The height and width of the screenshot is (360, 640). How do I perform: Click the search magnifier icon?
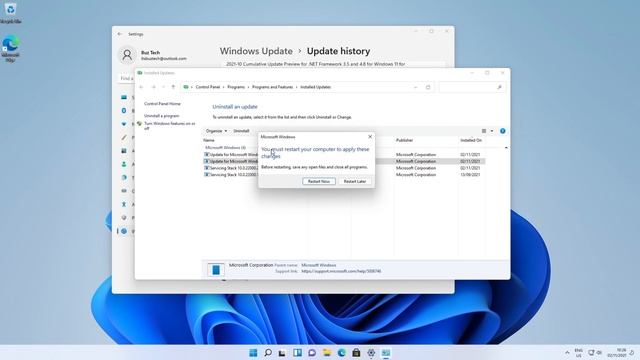click(x=499, y=87)
